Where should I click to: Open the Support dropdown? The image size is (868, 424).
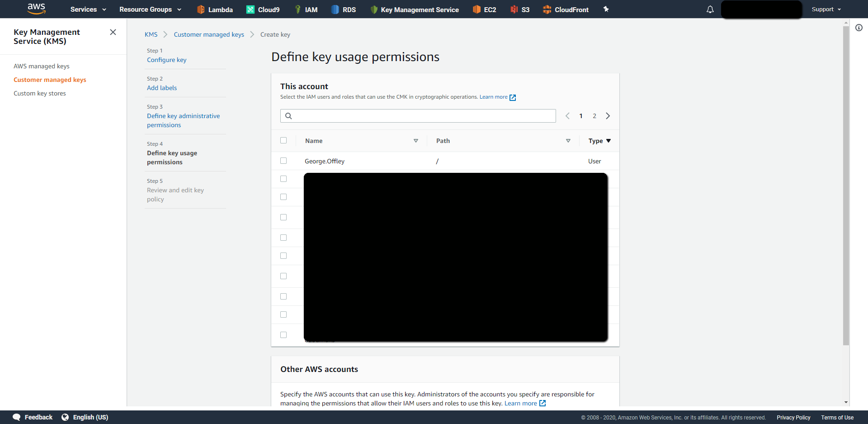tap(826, 9)
